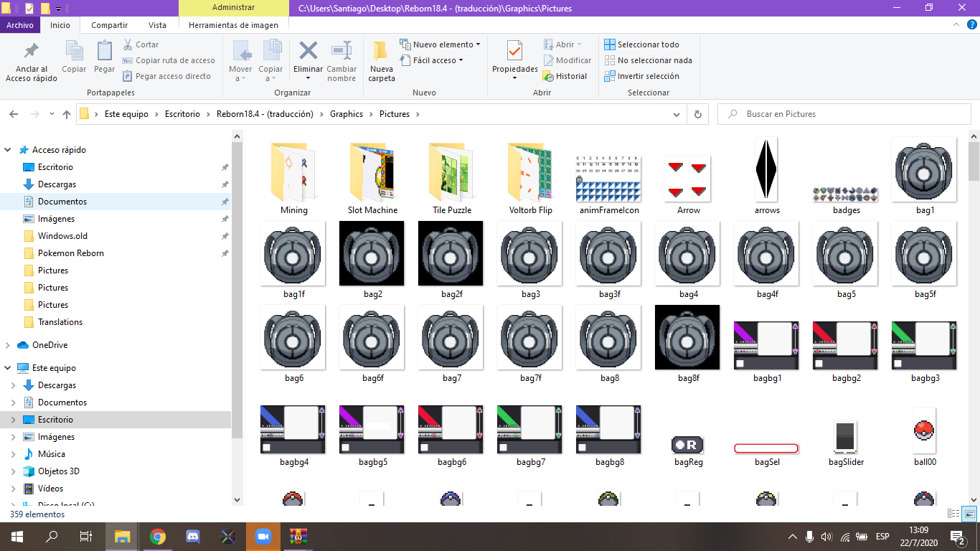Select Translations folder in quick access
Image resolution: width=980 pixels, height=551 pixels.
[x=60, y=322]
